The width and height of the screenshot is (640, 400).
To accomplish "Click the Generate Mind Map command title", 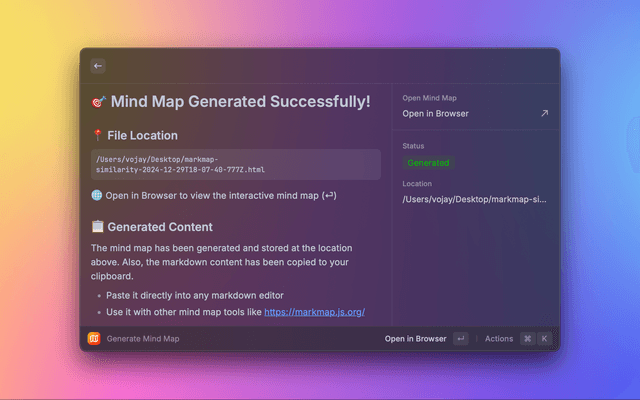I will [143, 339].
